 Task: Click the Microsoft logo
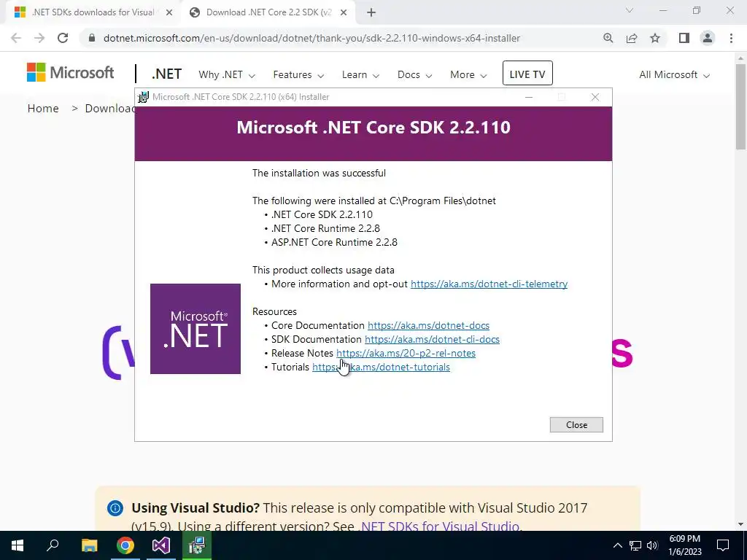[x=71, y=72]
